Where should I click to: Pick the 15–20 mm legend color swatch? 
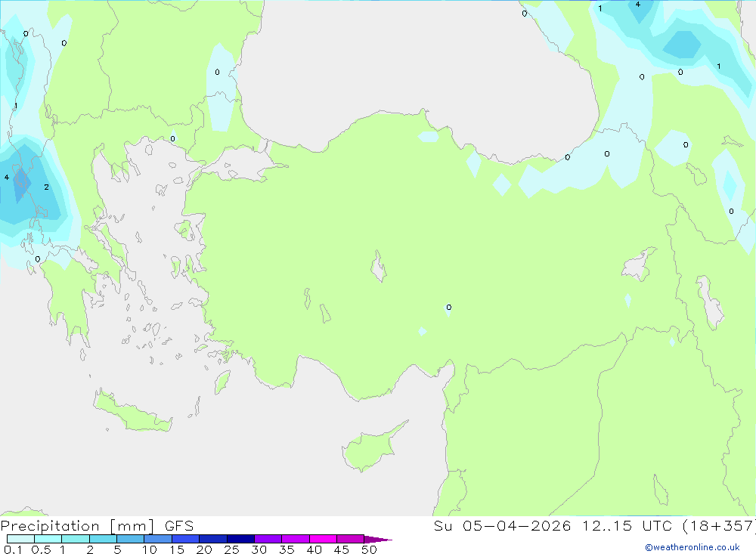click(186, 539)
